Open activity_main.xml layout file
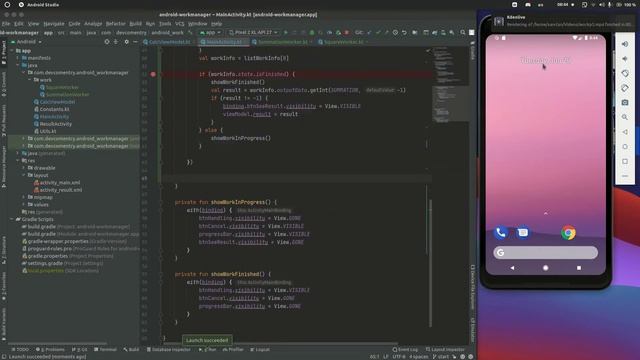Image resolution: width=640 pixels, height=360 pixels. coord(57,182)
